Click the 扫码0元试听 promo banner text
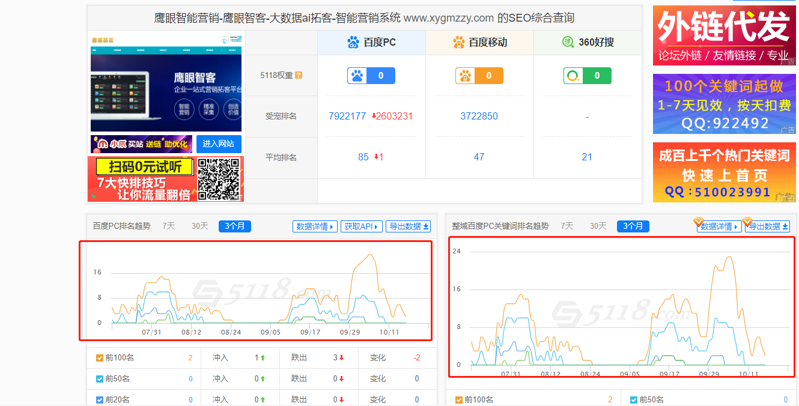799x406 pixels. (145, 167)
